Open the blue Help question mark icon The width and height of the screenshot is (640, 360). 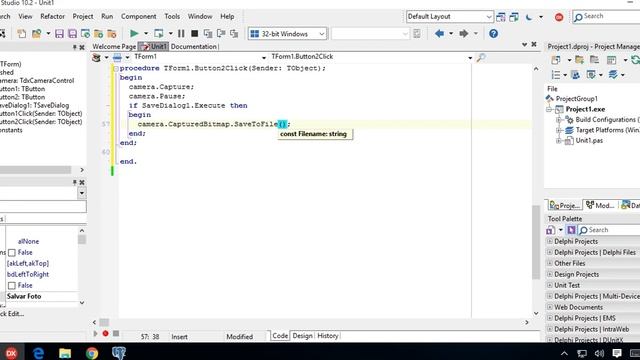493,33
